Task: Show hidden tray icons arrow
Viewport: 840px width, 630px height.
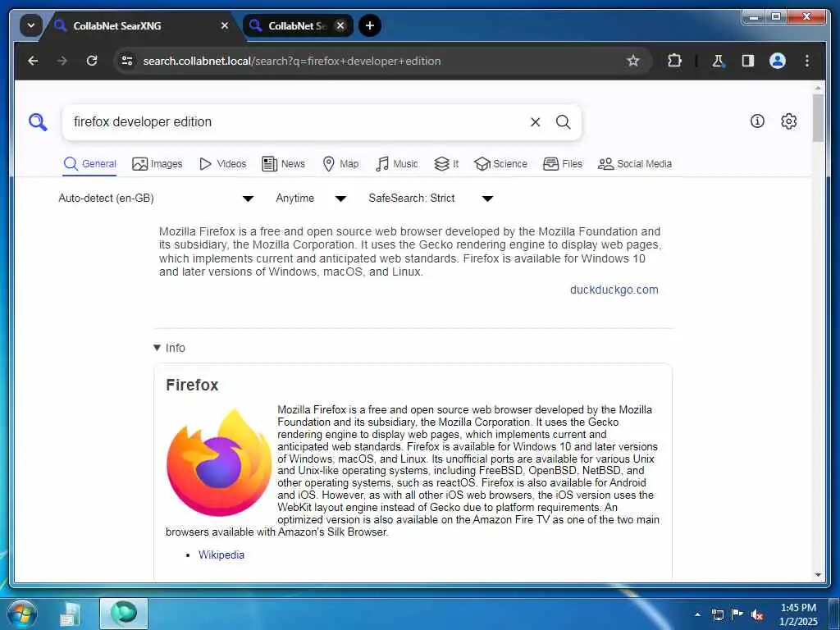Action: [x=697, y=614]
